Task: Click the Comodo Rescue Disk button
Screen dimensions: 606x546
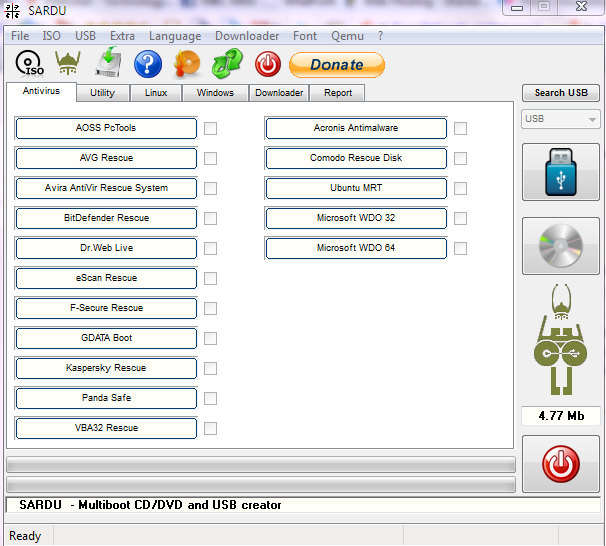Action: click(x=356, y=158)
